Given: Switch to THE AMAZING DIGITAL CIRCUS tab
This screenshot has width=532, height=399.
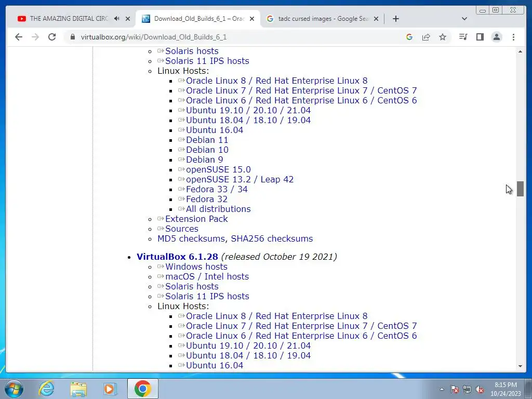Looking at the screenshot, I should coord(69,19).
